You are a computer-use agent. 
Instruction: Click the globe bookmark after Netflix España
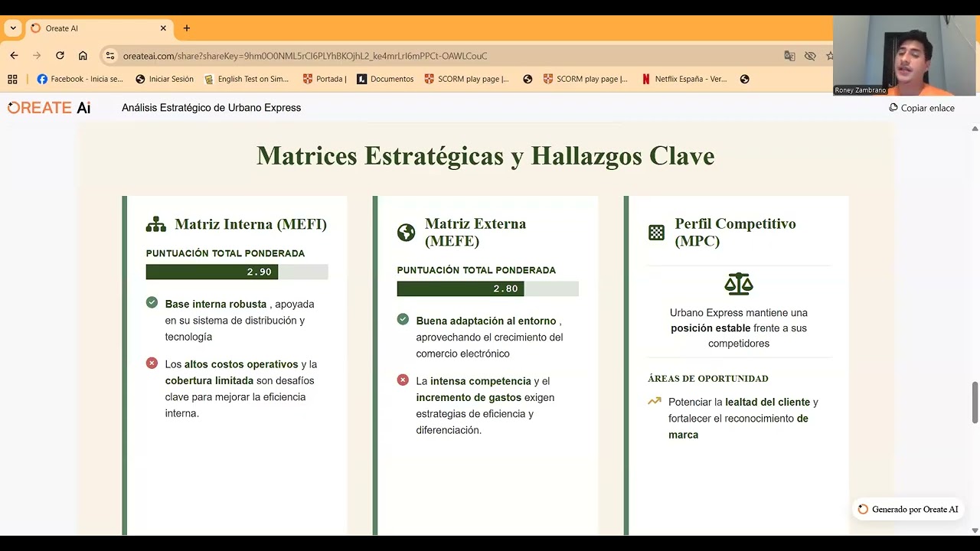[744, 79]
